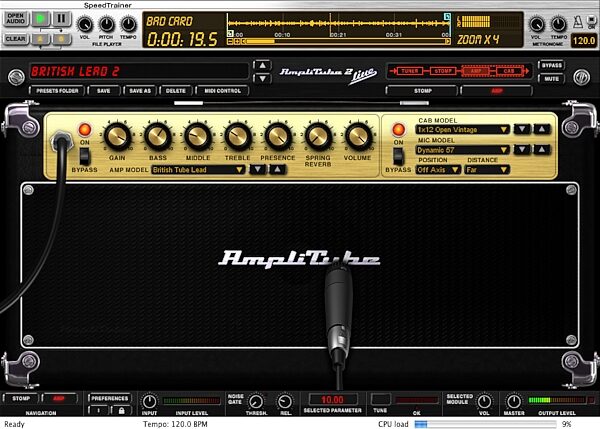Click mic model up arrow button
Viewport: 600px width, 429px height.
click(x=542, y=150)
